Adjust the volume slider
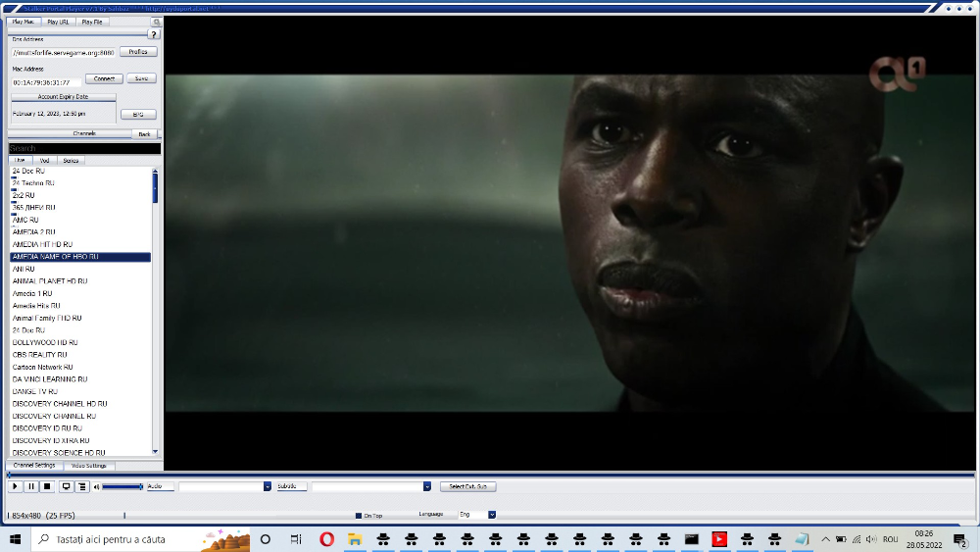Viewport: 980px width, 552px height. tap(122, 486)
